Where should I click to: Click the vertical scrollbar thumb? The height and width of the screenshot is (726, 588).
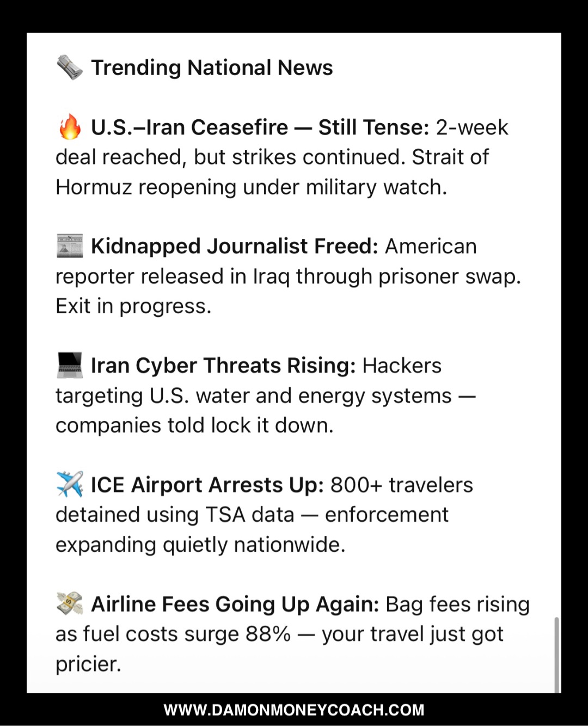click(x=556, y=654)
